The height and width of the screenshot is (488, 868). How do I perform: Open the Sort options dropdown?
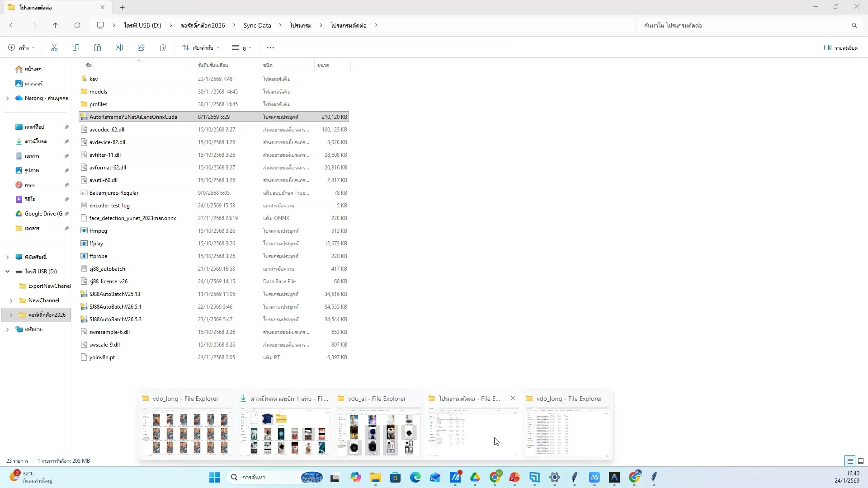[201, 47]
